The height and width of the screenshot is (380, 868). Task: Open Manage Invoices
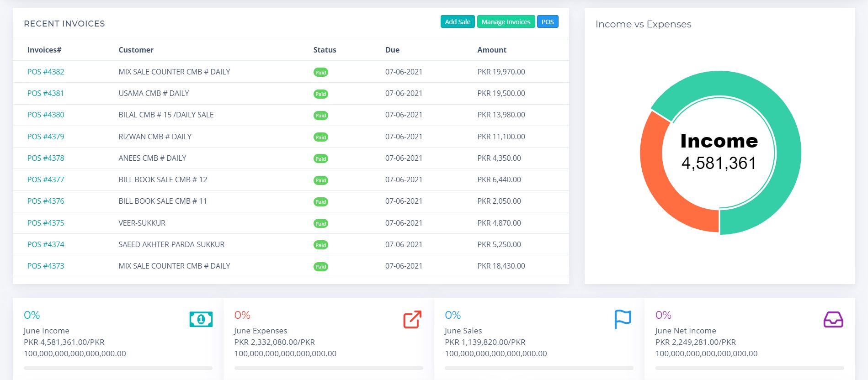(506, 22)
